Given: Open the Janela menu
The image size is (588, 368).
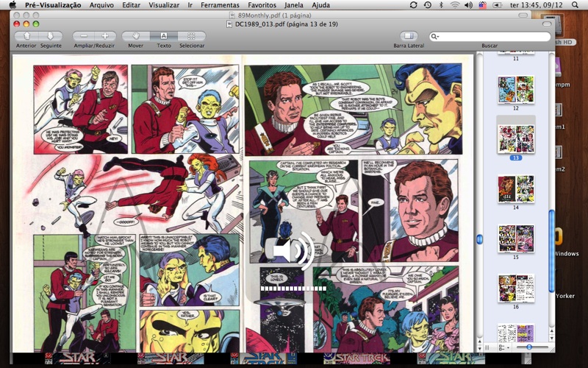Looking at the screenshot, I should point(293,5).
